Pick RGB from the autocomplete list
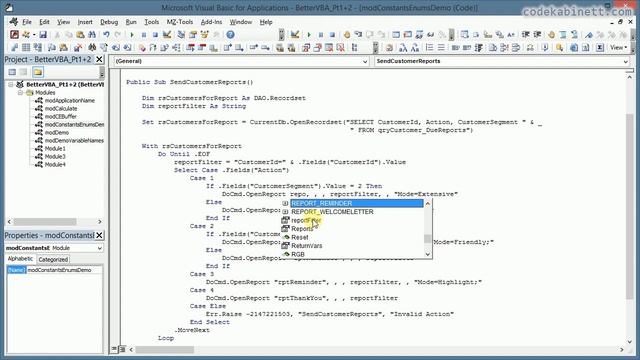The height and width of the screenshot is (360, 640). (x=298, y=254)
